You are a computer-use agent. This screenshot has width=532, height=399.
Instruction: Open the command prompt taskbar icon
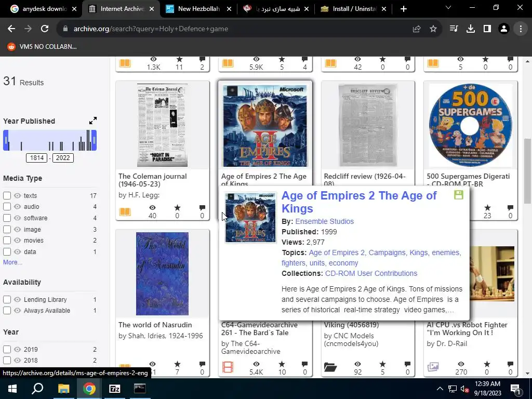pyautogui.click(x=140, y=389)
